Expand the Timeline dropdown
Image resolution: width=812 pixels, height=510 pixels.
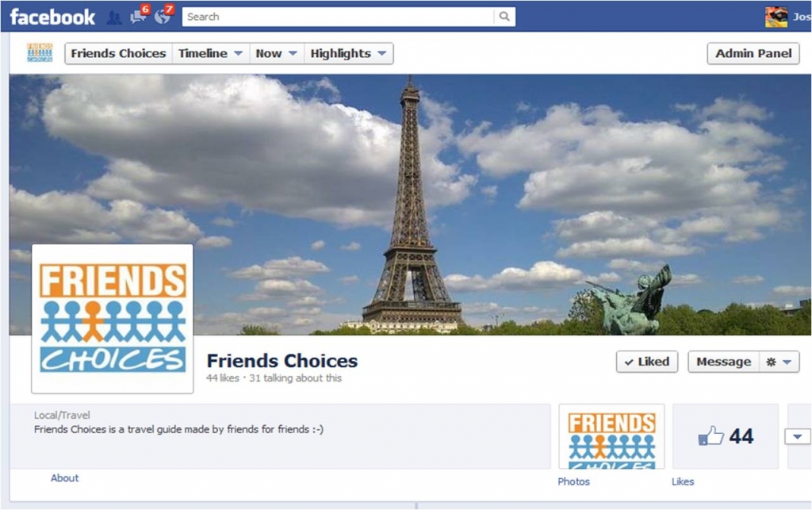click(209, 53)
